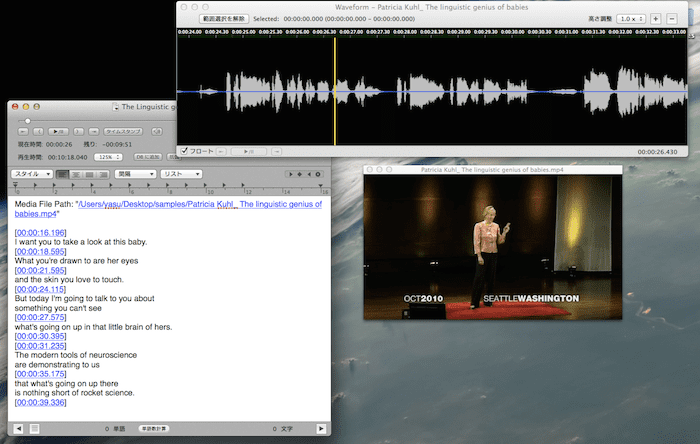Choose right tab stop marker in ruler palette
The width and height of the screenshot is (700, 444).
point(308,174)
